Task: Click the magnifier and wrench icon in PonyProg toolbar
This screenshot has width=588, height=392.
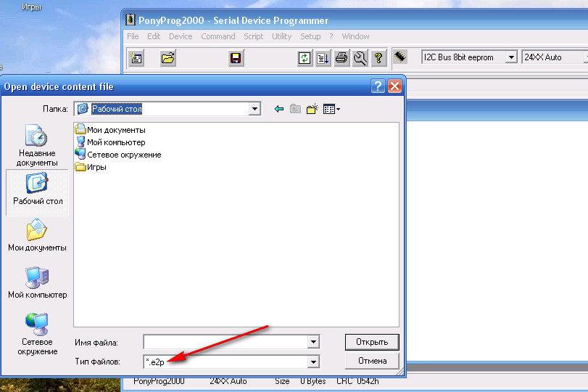Action: pyautogui.click(x=360, y=58)
